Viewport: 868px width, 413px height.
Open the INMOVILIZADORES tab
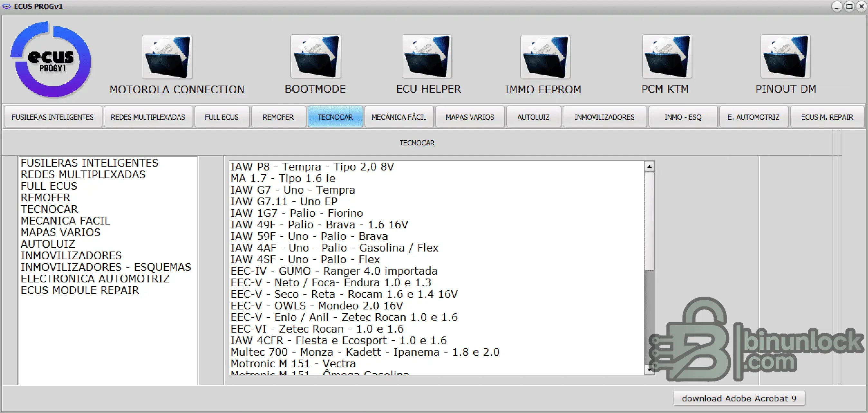point(605,117)
